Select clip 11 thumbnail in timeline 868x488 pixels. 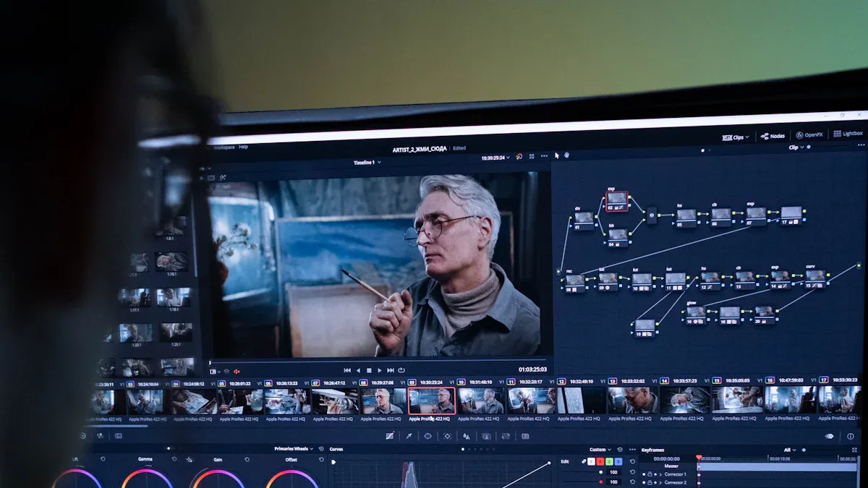pyautogui.click(x=530, y=401)
